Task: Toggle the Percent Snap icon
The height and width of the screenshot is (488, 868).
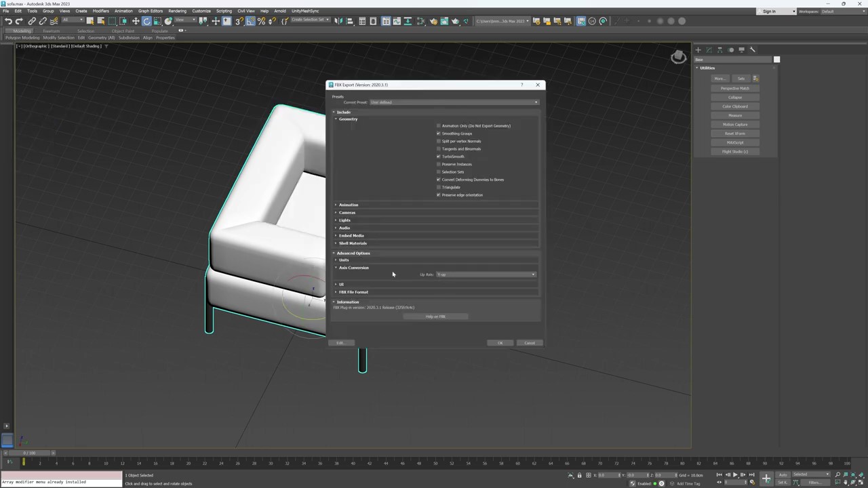Action: coord(261,21)
